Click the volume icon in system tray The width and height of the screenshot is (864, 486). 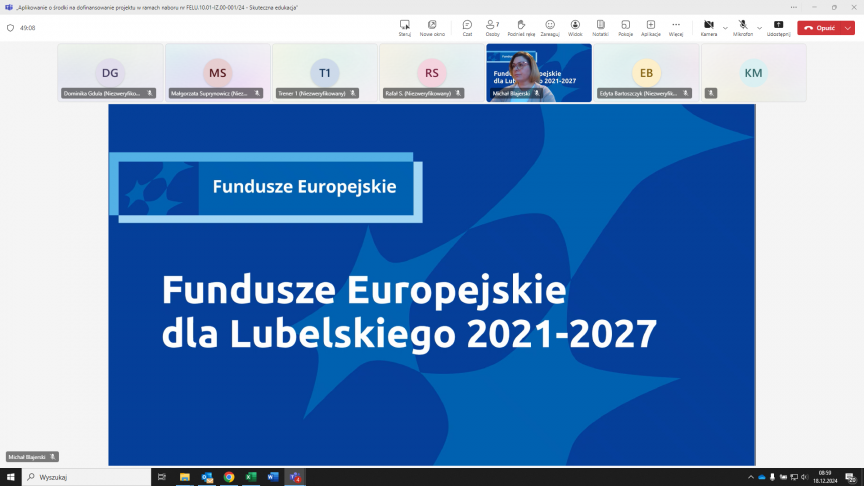coord(804,477)
